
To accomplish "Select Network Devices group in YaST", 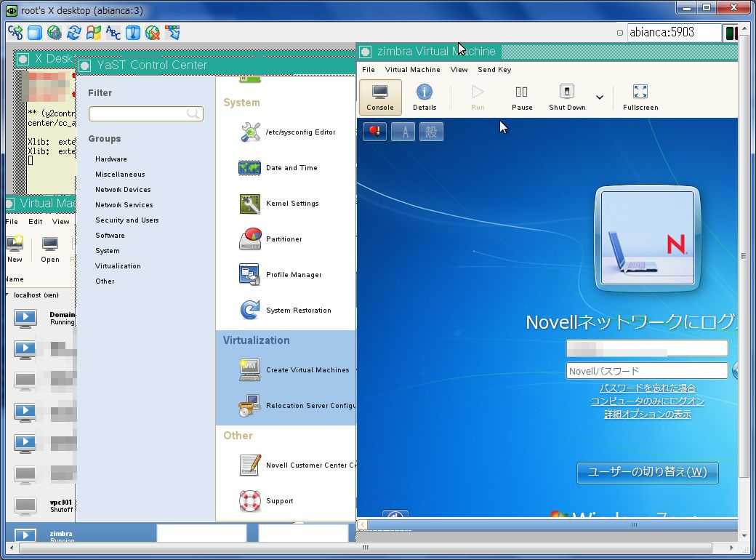I will [x=122, y=190].
